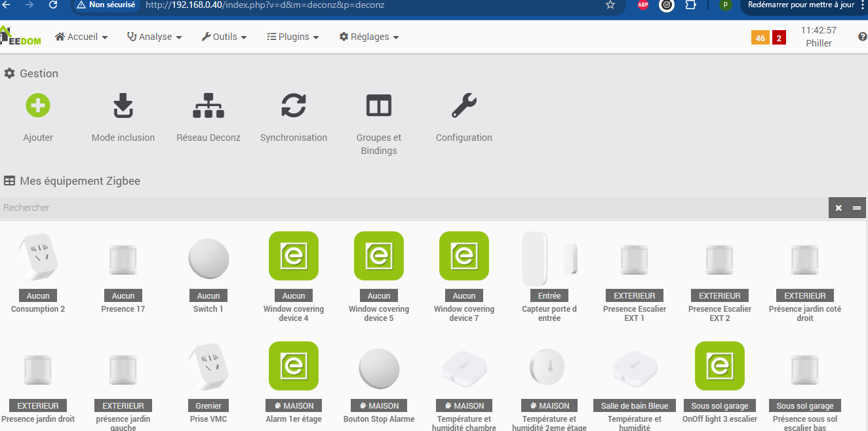This screenshot has height=431, width=868.
Task: Toggle equipment display mode next to search
Action: click(x=857, y=208)
